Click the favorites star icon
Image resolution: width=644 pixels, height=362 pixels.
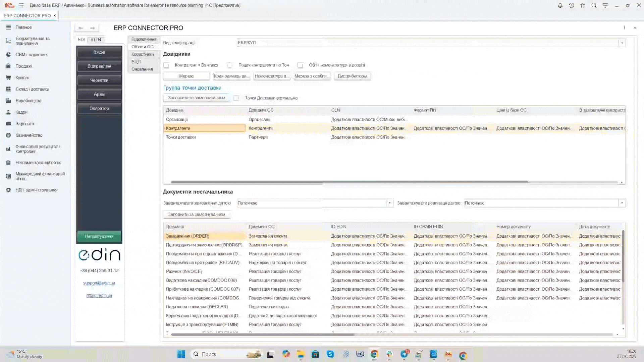click(583, 5)
